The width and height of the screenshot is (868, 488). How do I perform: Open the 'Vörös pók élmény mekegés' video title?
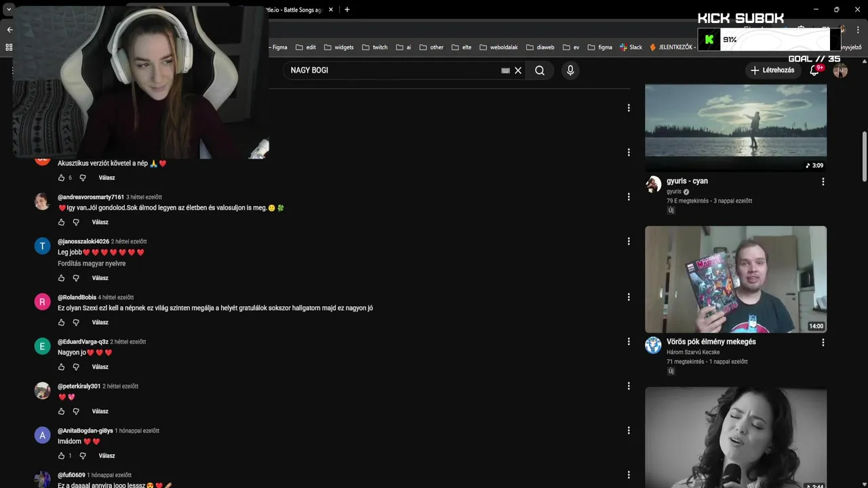click(x=711, y=342)
